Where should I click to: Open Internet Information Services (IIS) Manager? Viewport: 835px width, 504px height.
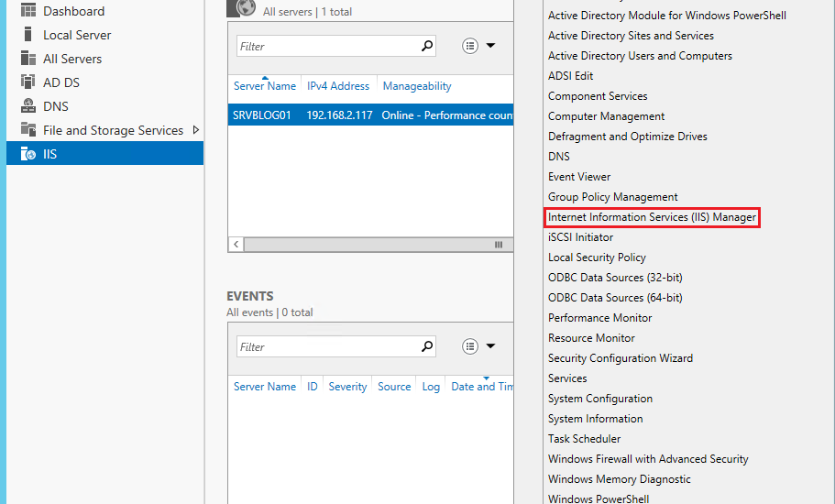pyautogui.click(x=652, y=217)
